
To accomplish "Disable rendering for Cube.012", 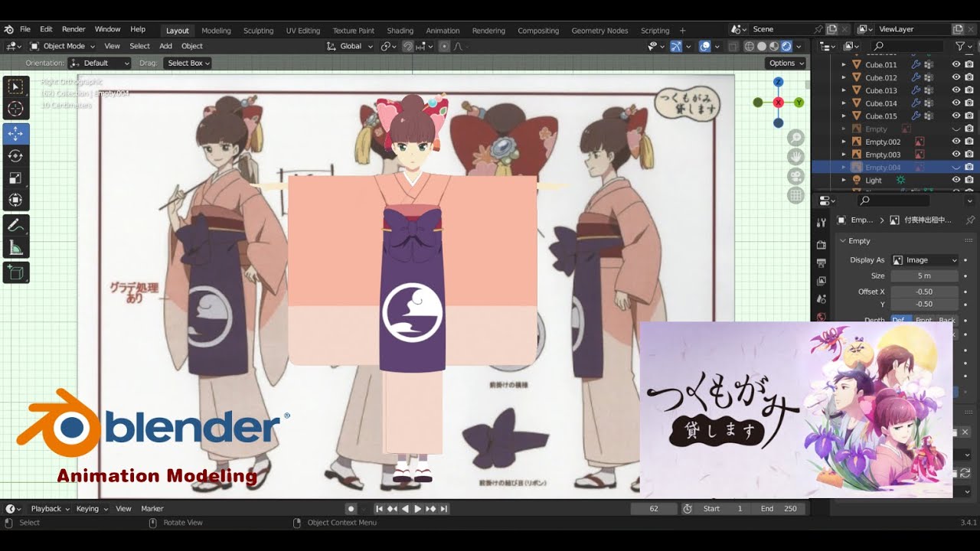I will click(x=969, y=78).
